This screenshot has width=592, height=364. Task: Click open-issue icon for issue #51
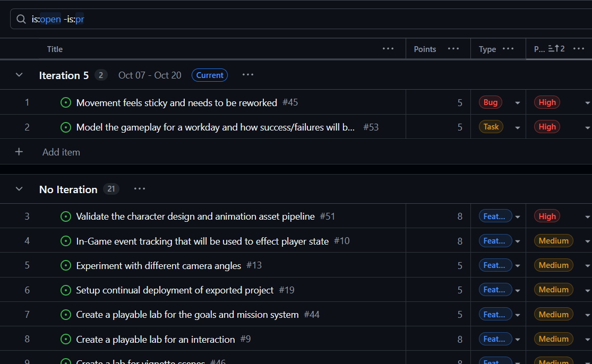[x=66, y=216]
